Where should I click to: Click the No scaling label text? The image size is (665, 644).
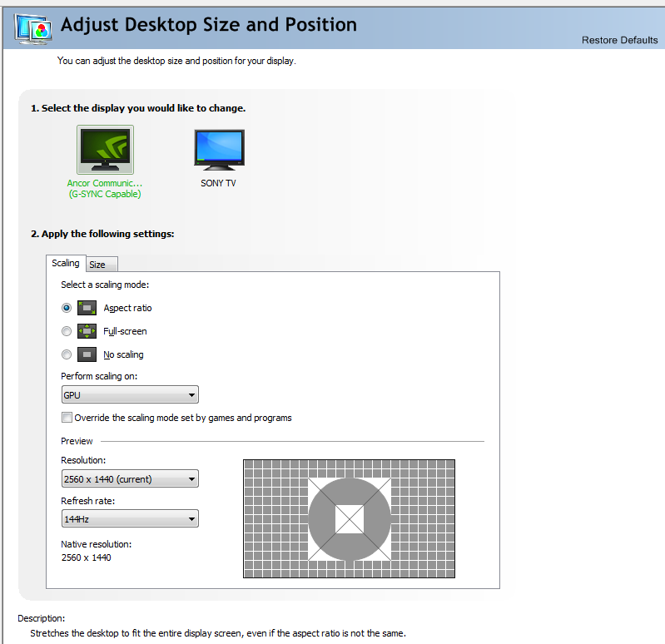point(123,354)
